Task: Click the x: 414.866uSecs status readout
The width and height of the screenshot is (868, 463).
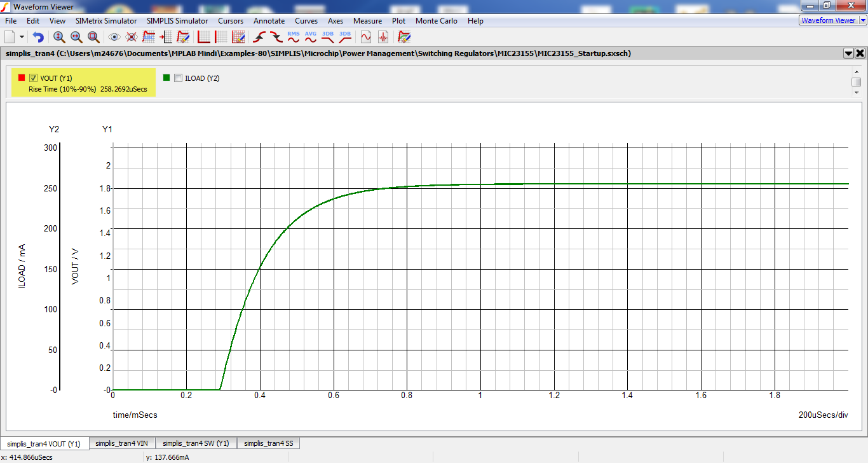Action: (27, 457)
